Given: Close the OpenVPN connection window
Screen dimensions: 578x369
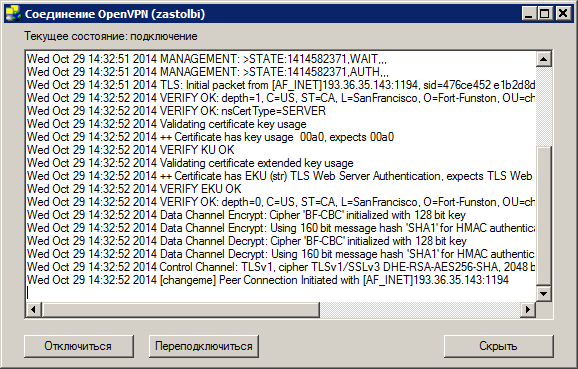Looking at the screenshot, I should point(563,14).
